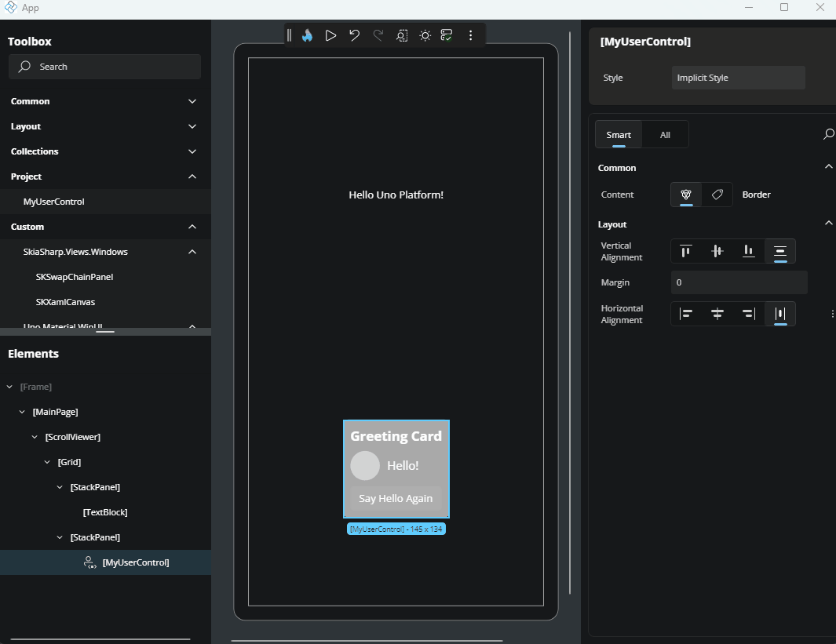Select SKXamlCanvas in the Toolbox

click(65, 302)
